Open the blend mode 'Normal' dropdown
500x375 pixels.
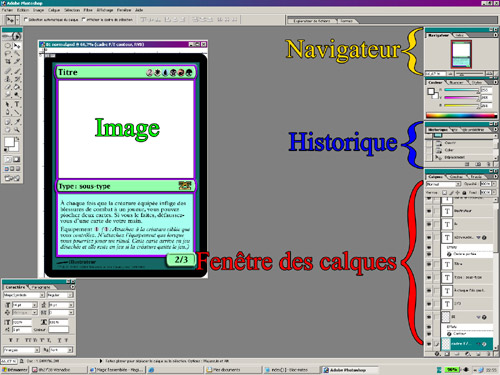[x=443, y=184]
